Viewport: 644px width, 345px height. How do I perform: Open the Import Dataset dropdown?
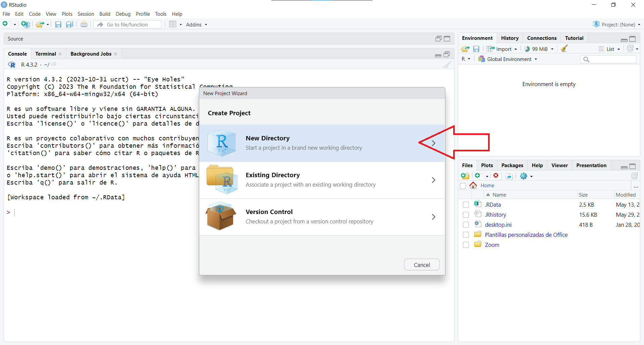click(x=502, y=49)
